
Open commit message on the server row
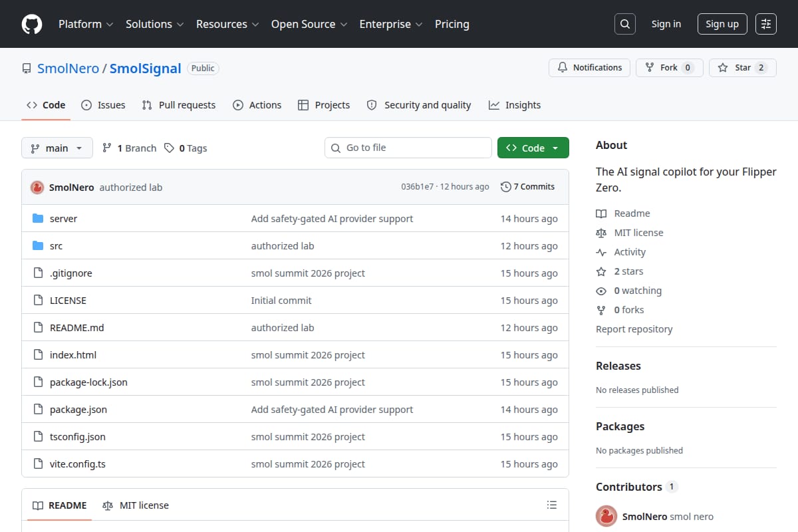click(x=332, y=219)
